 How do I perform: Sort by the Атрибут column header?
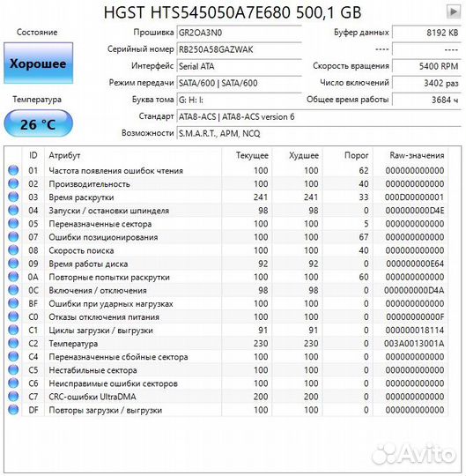click(133, 155)
